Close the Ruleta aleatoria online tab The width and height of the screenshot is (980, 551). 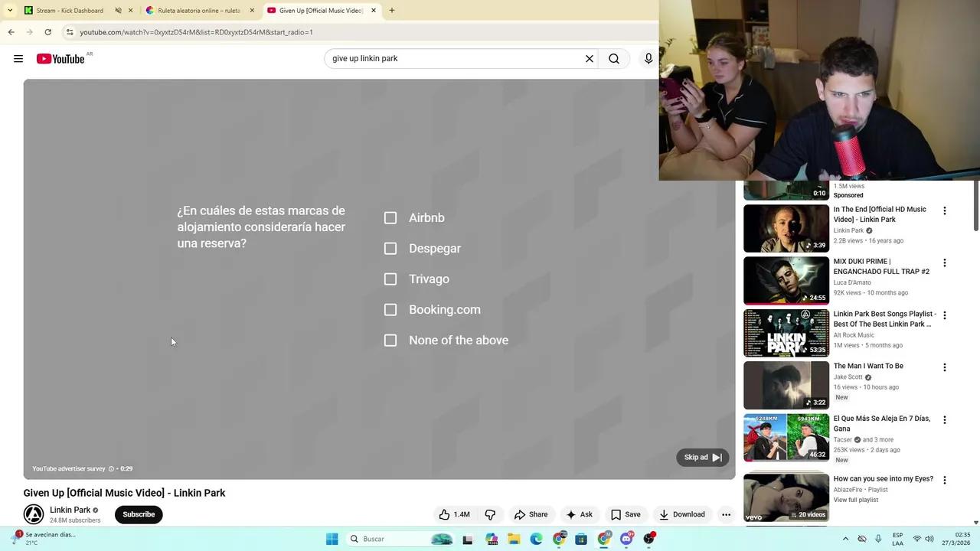click(252, 11)
